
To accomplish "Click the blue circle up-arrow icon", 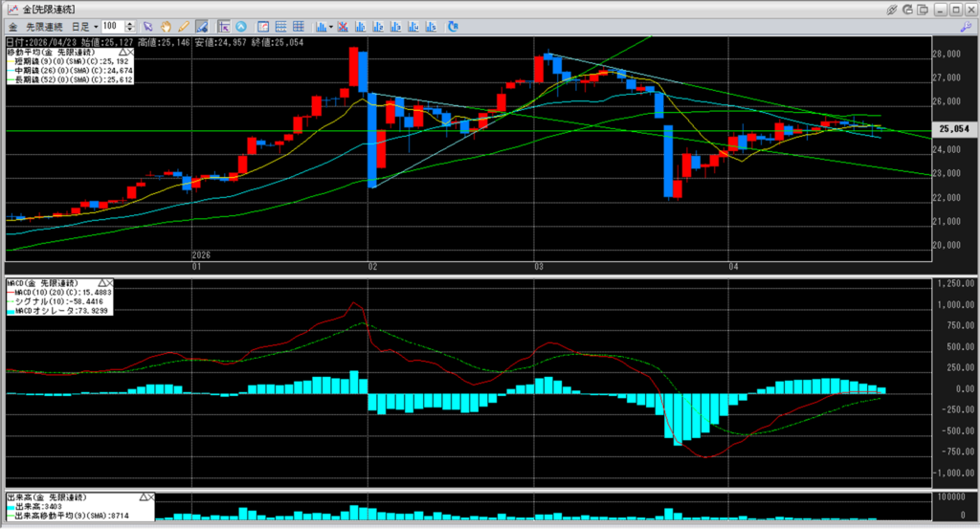I will (241, 27).
